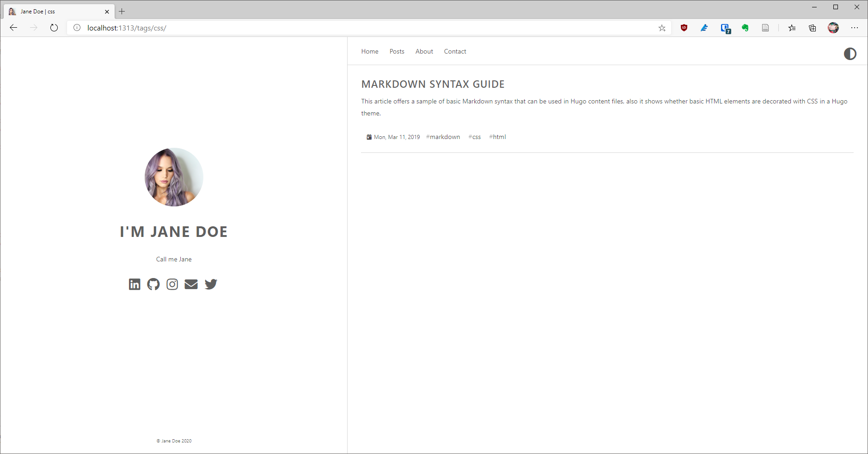Open the Instagram profile icon
Image resolution: width=868 pixels, height=454 pixels.
tap(172, 284)
